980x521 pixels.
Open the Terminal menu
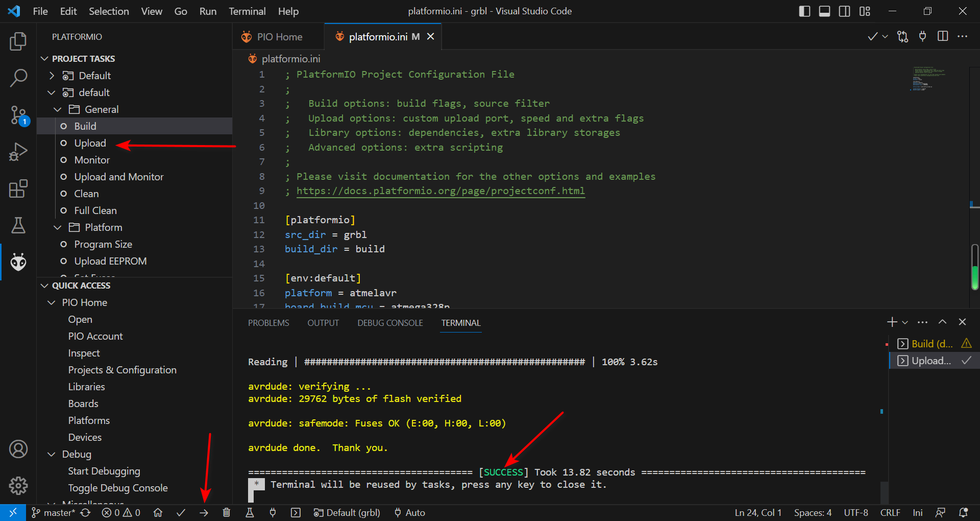(247, 11)
